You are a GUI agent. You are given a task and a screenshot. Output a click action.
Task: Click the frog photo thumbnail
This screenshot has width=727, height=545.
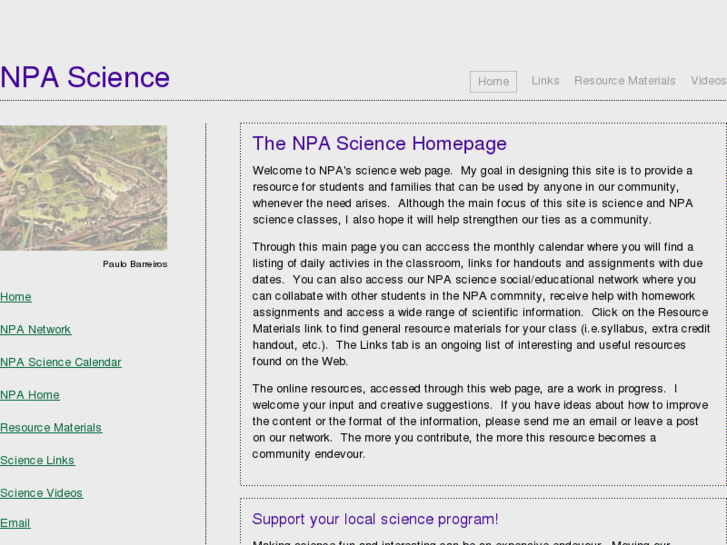coord(83,187)
